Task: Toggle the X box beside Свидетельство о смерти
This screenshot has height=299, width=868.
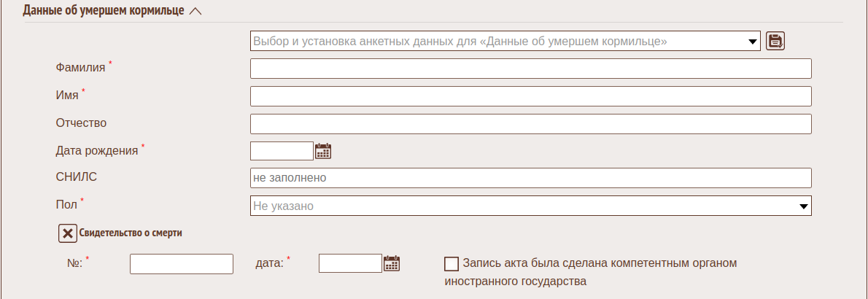Action: click(67, 233)
